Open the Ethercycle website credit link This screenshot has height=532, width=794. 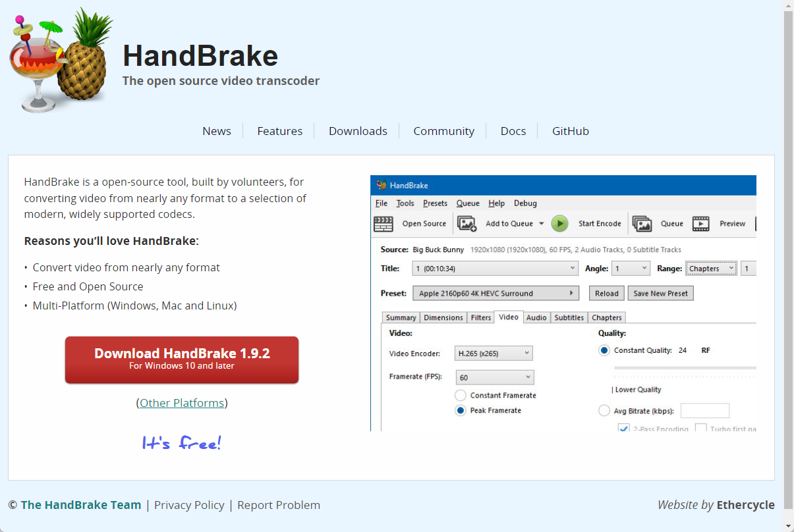746,505
